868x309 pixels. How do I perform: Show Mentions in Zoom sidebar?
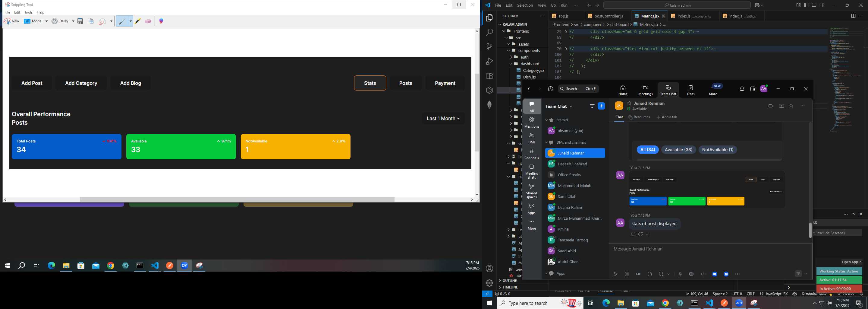(532, 123)
